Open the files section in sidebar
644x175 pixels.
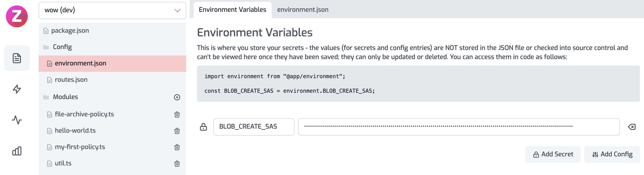17,58
